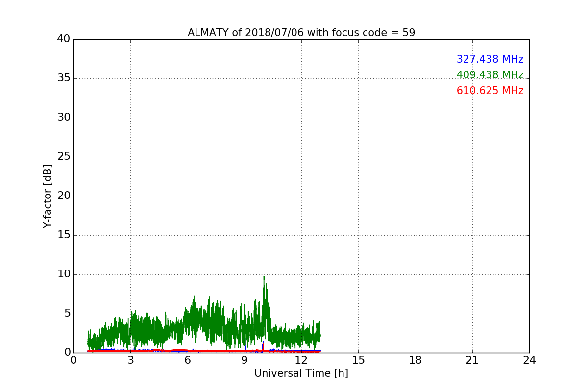This screenshot has height=392, width=588.
Task: Select the blue 327.438 MHz legend label
Action: click(490, 59)
